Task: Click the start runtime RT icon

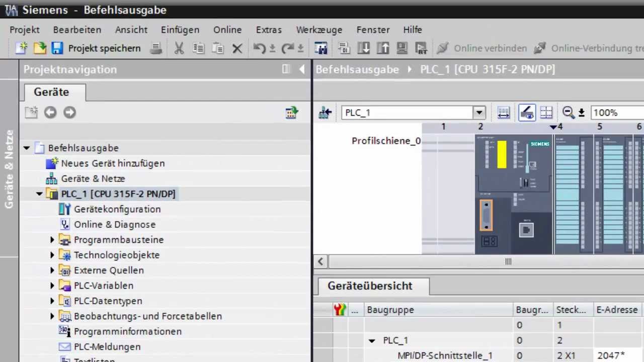Action: (x=421, y=48)
